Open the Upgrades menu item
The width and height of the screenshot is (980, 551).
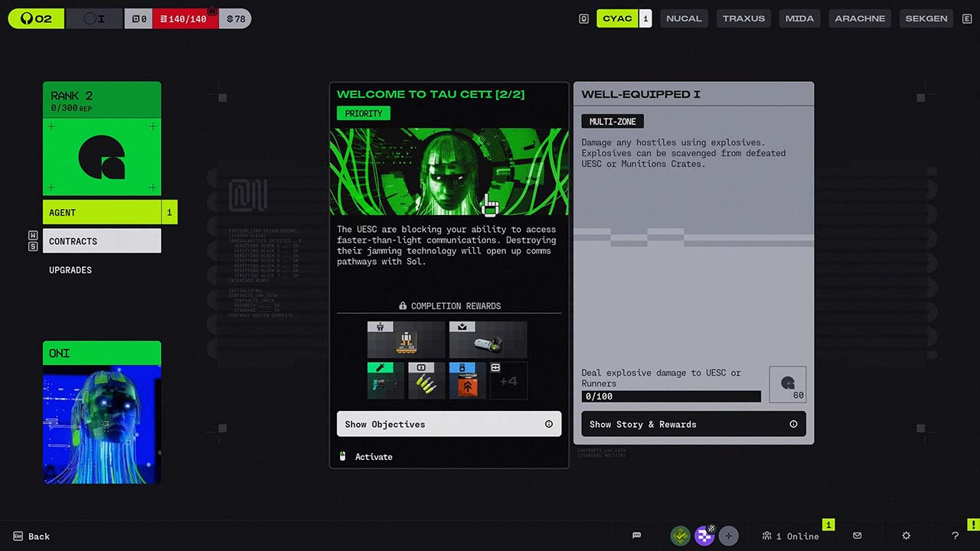[70, 270]
